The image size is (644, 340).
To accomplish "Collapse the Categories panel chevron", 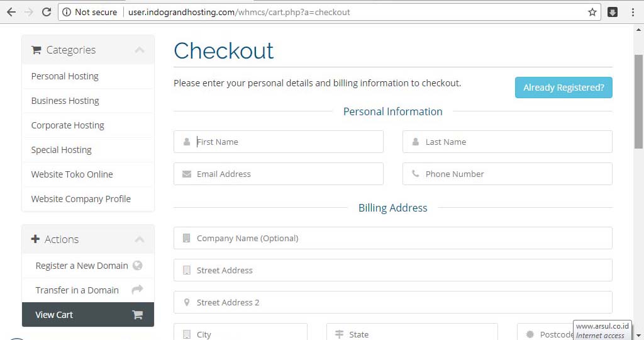I will coord(139,50).
